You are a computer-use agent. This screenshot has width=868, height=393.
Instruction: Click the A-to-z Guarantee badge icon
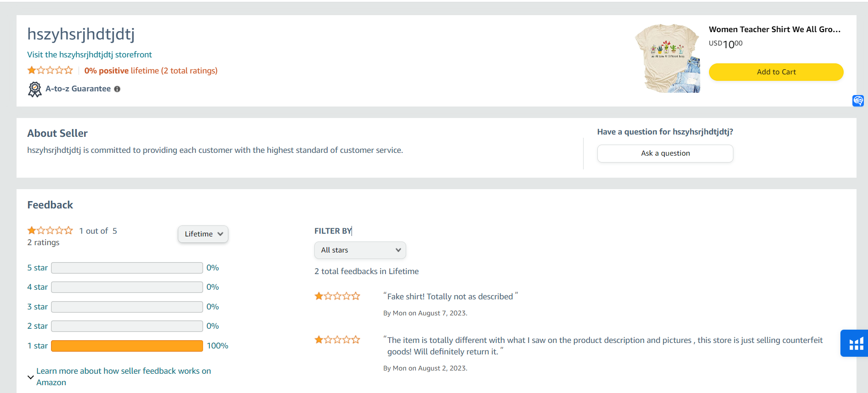(x=34, y=89)
